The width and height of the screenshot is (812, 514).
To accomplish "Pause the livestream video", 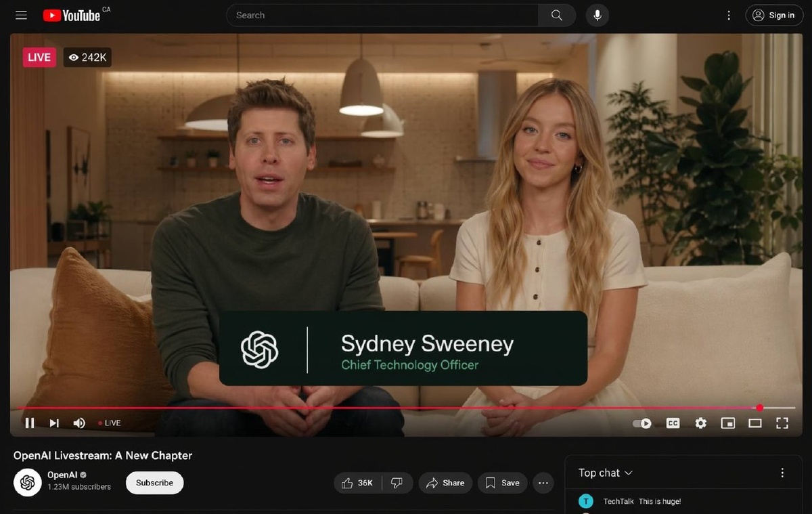I will click(x=30, y=423).
